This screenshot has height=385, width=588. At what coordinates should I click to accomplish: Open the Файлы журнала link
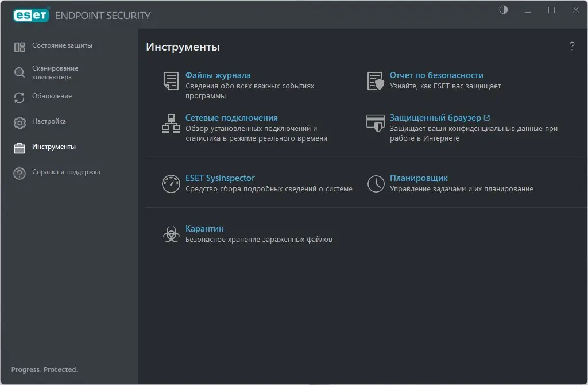point(218,75)
